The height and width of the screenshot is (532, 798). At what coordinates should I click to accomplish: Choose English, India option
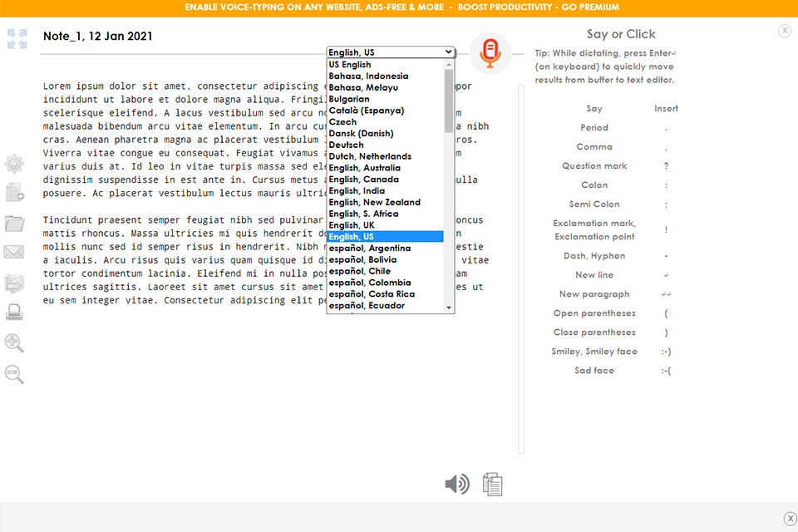tap(385, 190)
